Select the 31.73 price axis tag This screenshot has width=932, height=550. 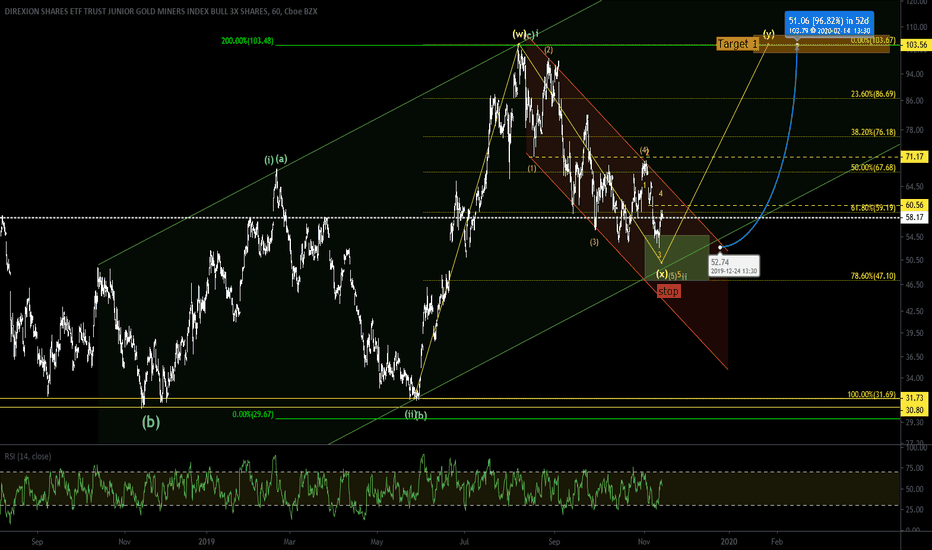pyautogui.click(x=914, y=398)
